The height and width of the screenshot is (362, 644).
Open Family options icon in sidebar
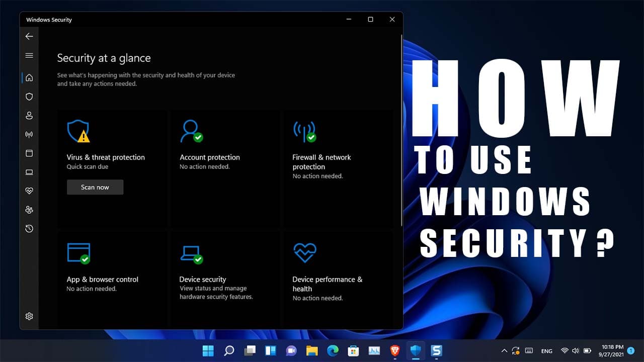click(29, 210)
